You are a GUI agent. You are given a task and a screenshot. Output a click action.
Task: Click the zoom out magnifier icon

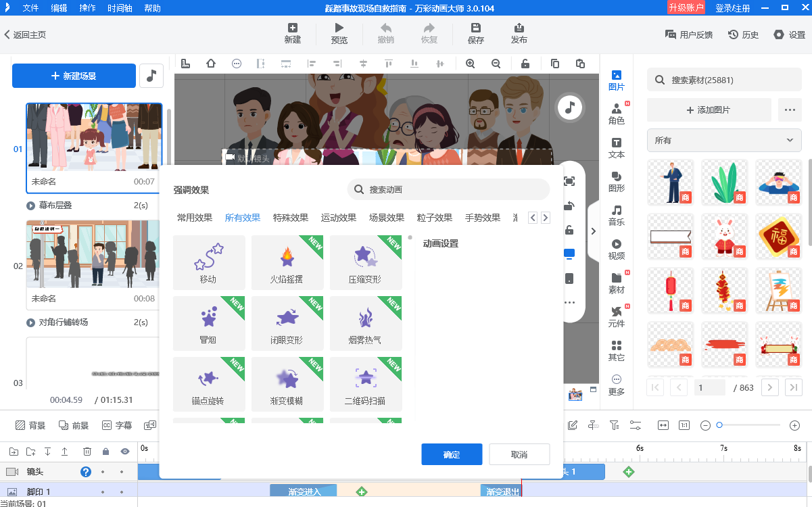[x=496, y=64]
